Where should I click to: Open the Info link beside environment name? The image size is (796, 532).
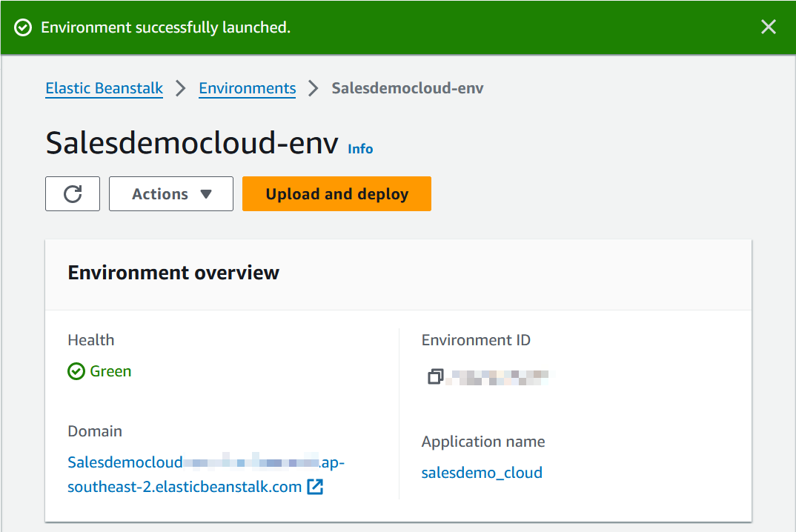click(x=360, y=149)
